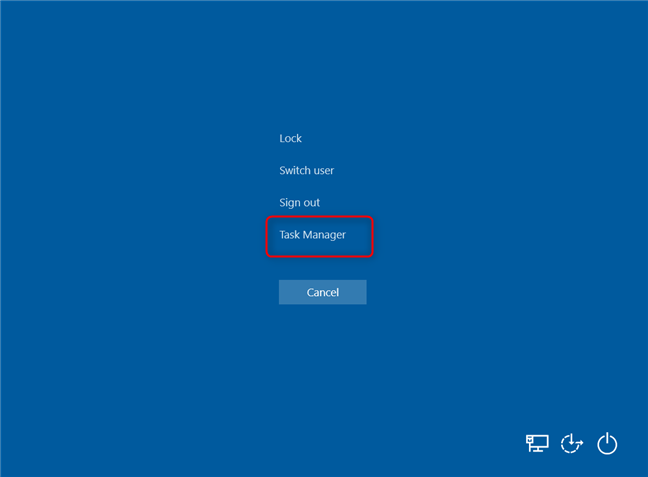Click the power icon
648x477 pixels.
pos(607,444)
